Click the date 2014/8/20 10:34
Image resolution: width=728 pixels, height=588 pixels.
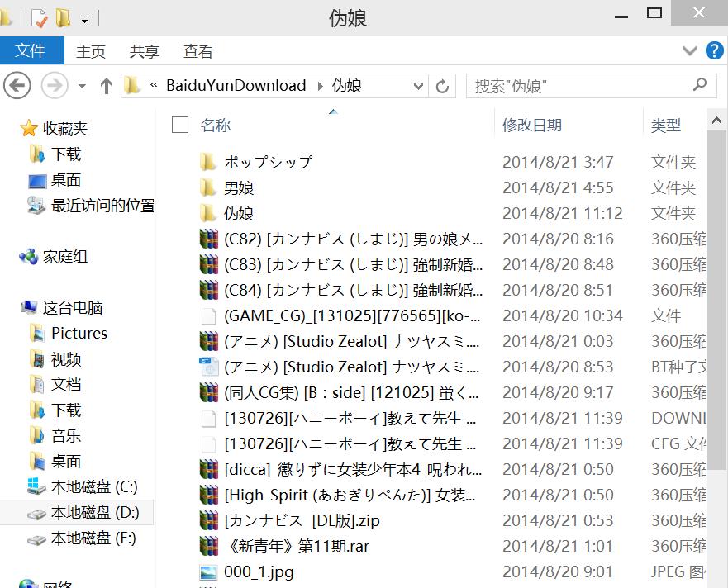[x=562, y=315]
